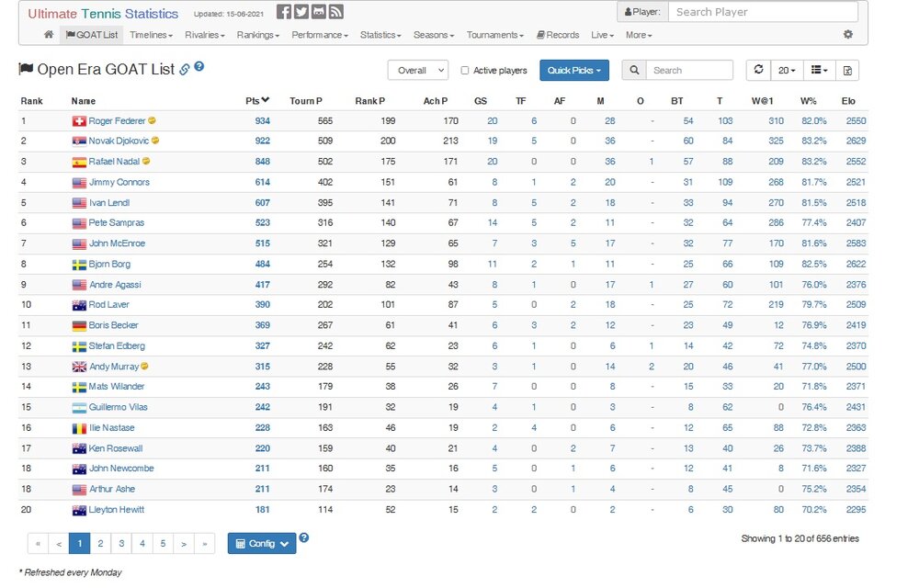Click the gold badge next to Rafael Nadal
This screenshot has width=919, height=588.
pos(146,161)
